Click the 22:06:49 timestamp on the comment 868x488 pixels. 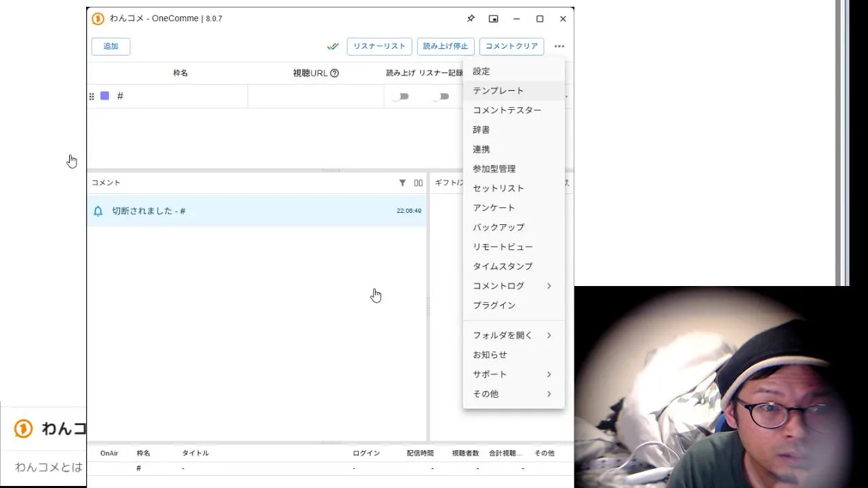[409, 211]
